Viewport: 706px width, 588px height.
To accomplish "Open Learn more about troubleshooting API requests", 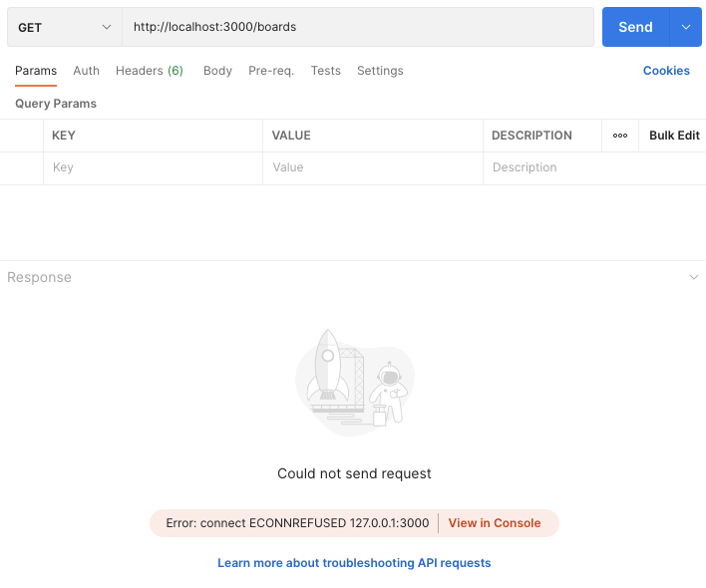I will [x=354, y=563].
